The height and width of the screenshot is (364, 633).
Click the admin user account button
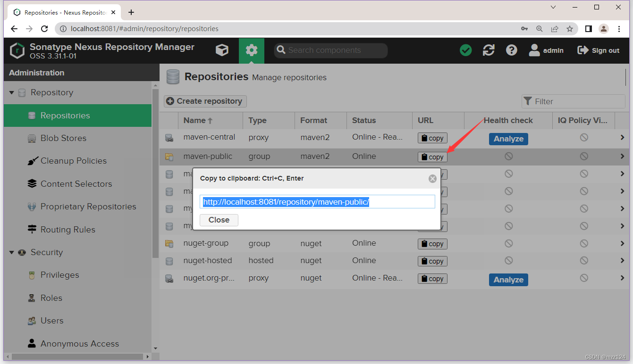(x=546, y=50)
